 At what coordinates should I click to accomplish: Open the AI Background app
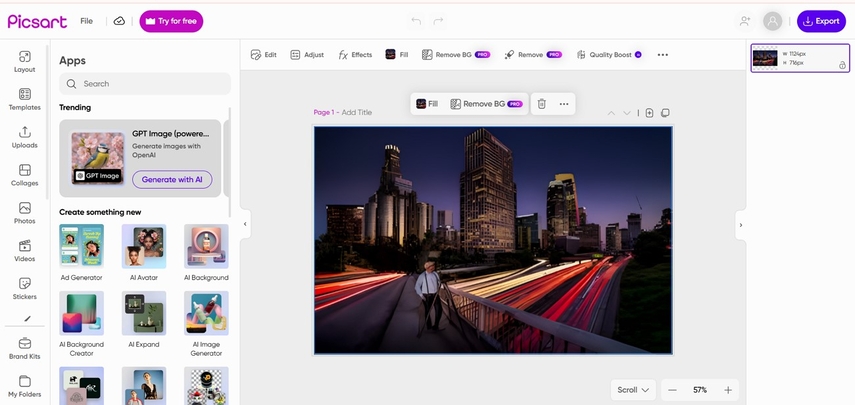(206, 253)
